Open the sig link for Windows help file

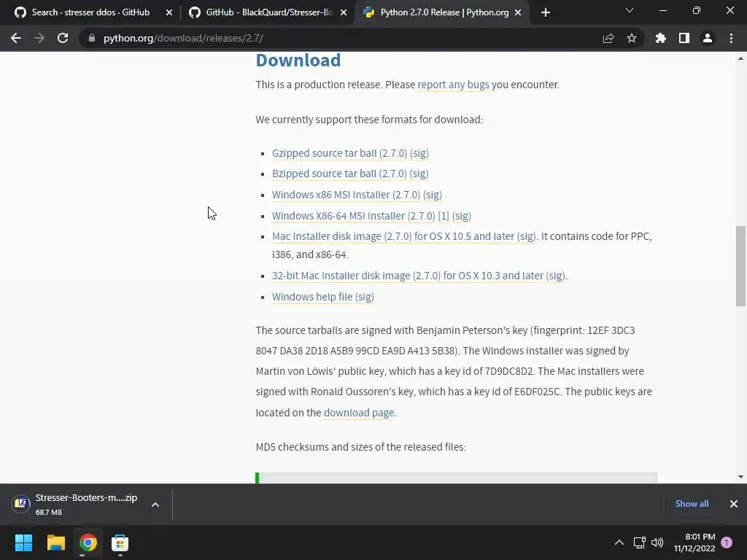[365, 297]
